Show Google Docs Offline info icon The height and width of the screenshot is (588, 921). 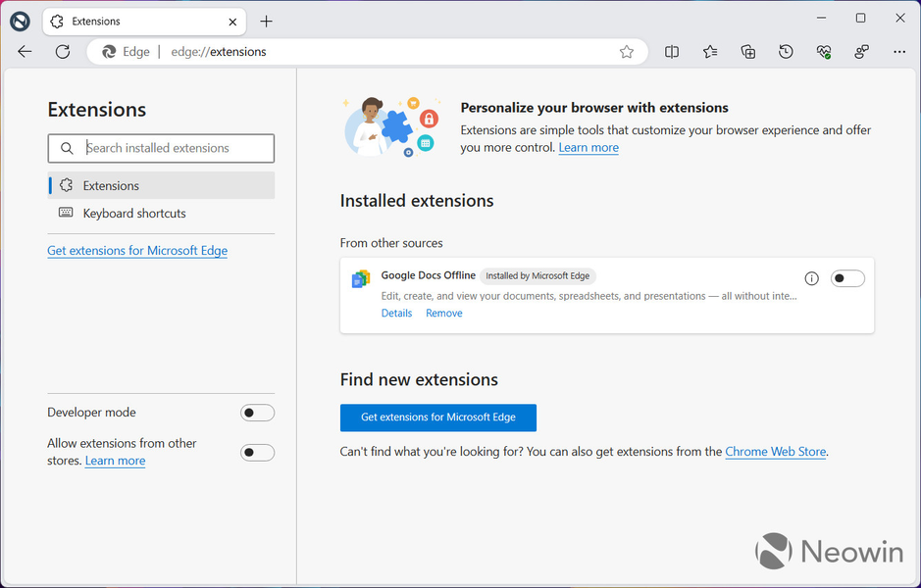[x=811, y=278]
